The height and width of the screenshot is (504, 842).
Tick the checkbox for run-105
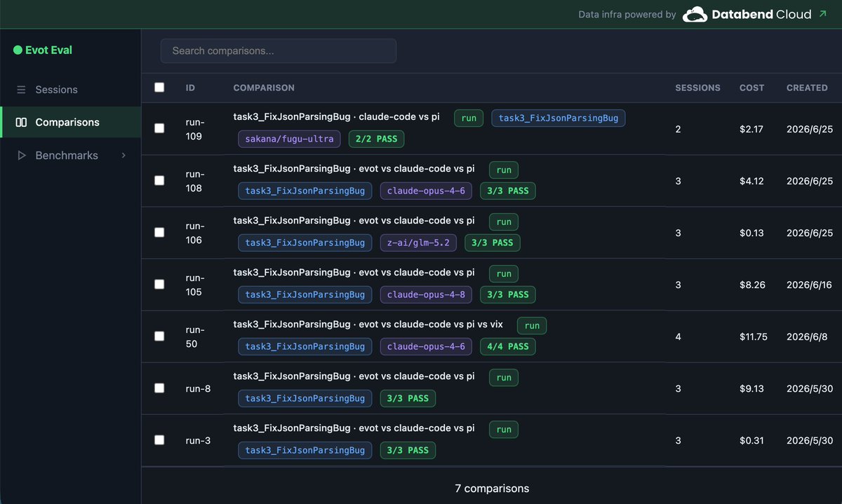[x=159, y=284]
